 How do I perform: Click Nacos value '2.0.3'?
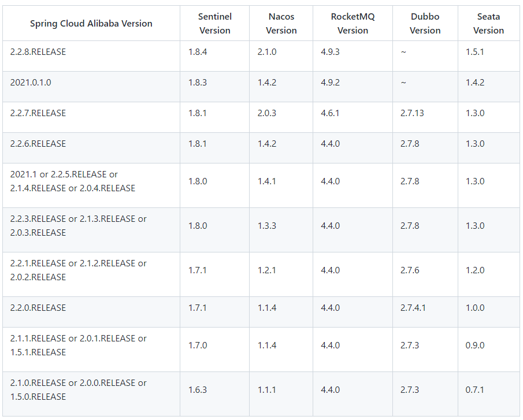coord(267,113)
